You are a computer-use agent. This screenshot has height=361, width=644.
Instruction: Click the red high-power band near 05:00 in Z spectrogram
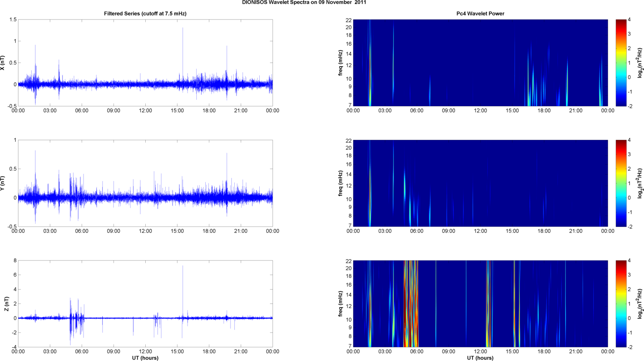point(410,304)
